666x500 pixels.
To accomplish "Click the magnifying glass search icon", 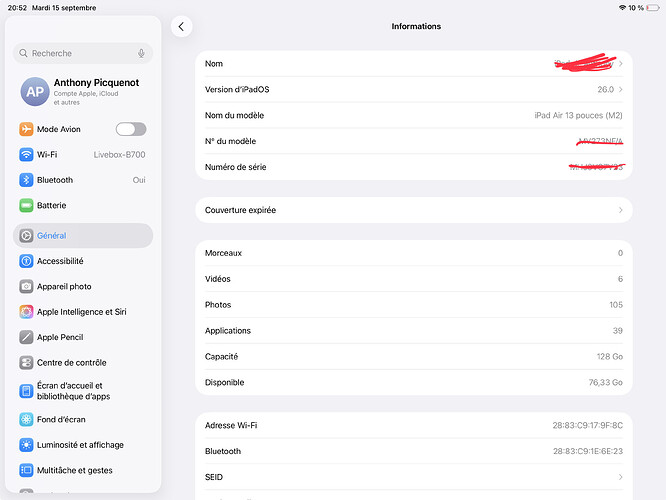I will click(23, 53).
